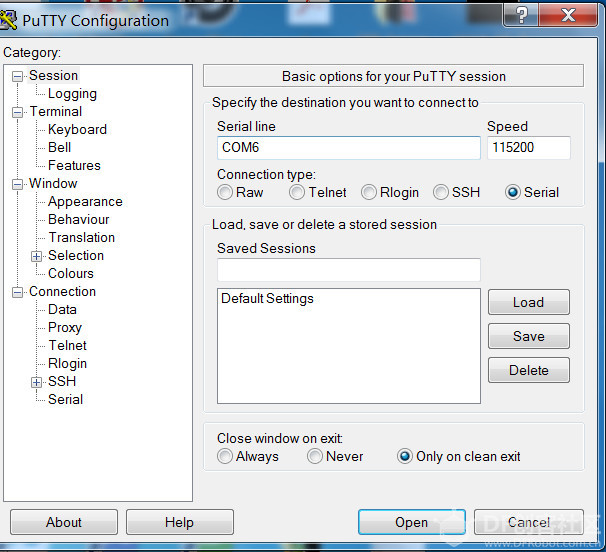
Task: Open the Proxy category
Action: 65,327
